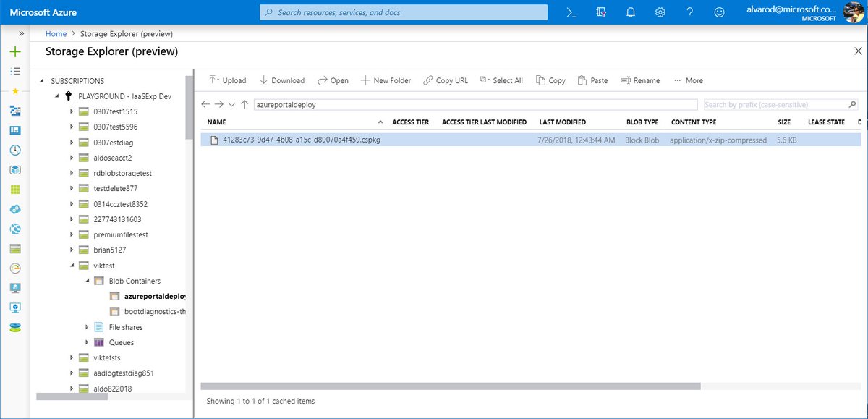Collapse the SUBSCRIPTIONS tree node
Image resolution: width=868 pixels, height=419 pixels.
pyautogui.click(x=43, y=81)
